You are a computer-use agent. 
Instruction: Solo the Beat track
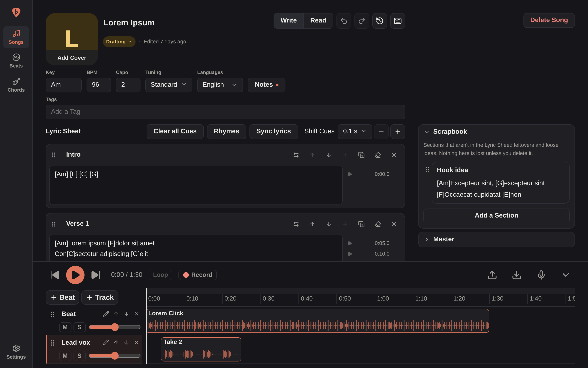79,327
